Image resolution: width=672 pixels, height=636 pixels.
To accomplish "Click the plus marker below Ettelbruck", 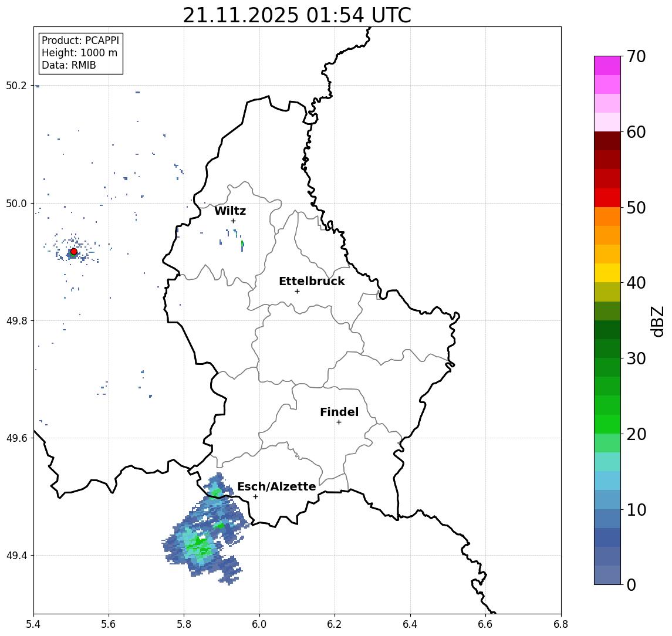I will pos(297,292).
